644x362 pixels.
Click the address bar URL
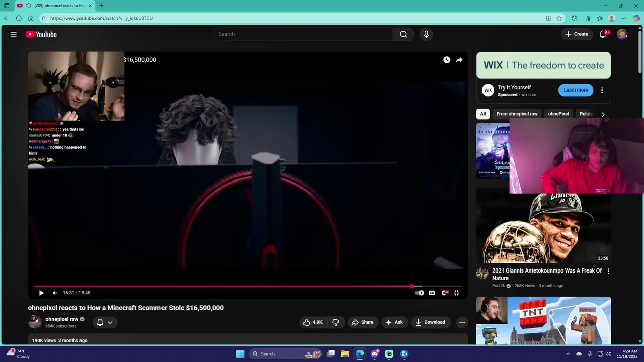click(102, 18)
